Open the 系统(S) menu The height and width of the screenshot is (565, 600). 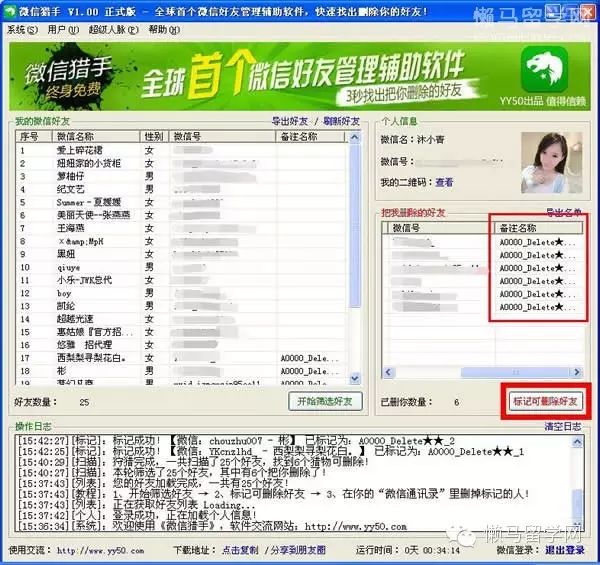(x=21, y=30)
